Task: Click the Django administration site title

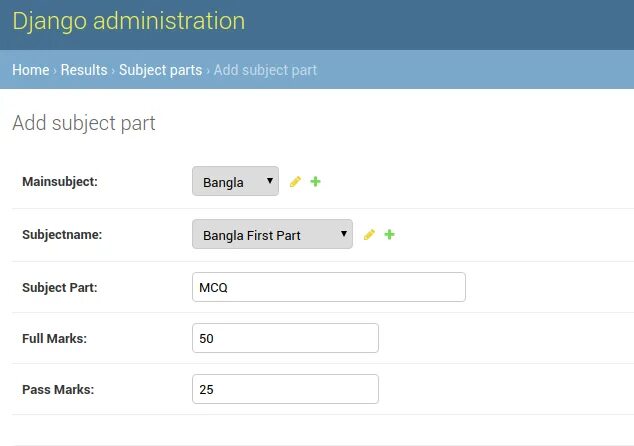Action: 129,21
